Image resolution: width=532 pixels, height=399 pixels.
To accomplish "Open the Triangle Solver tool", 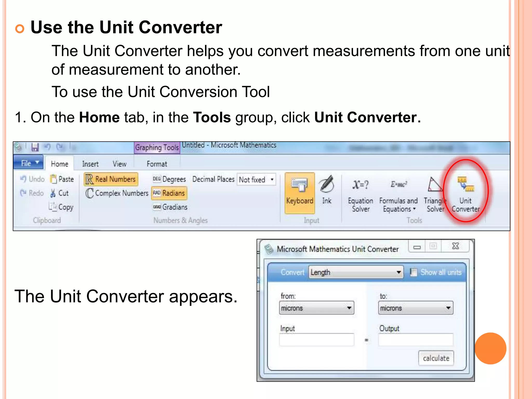I will click(x=435, y=195).
